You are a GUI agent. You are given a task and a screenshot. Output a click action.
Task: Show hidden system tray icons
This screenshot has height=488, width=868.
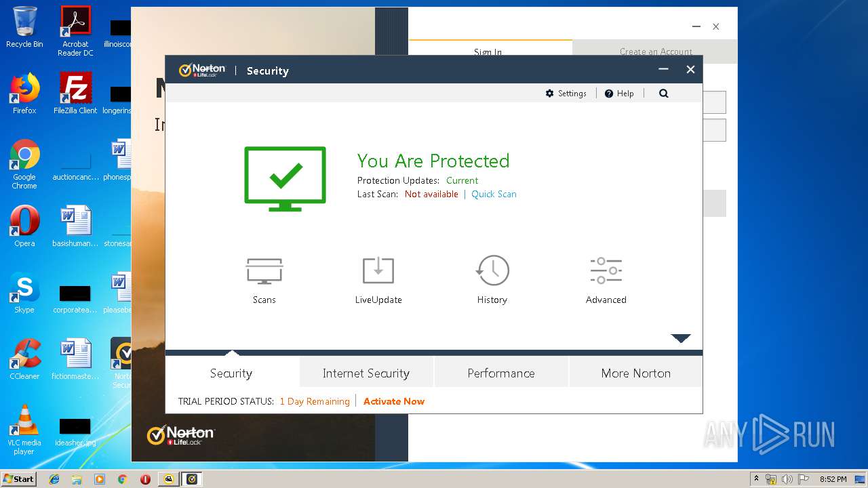click(756, 479)
